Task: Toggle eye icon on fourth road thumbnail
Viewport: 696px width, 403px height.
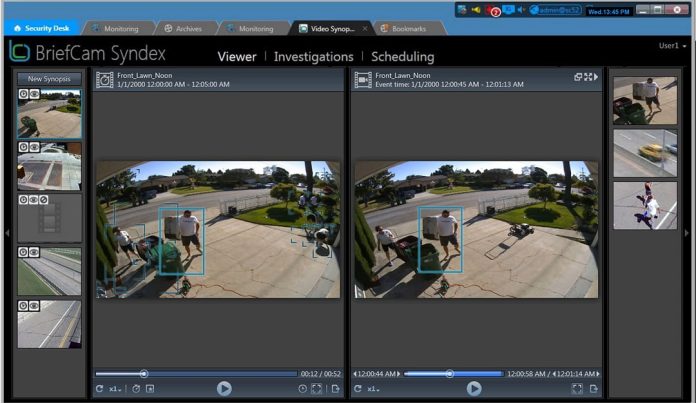Action: [x=33, y=252]
